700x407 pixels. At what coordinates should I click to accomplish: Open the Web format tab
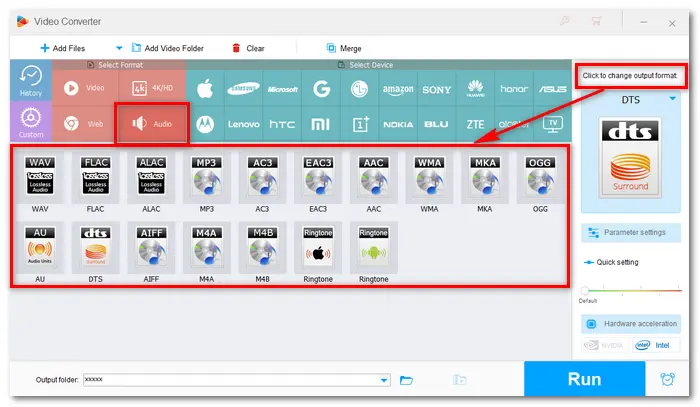coord(83,124)
